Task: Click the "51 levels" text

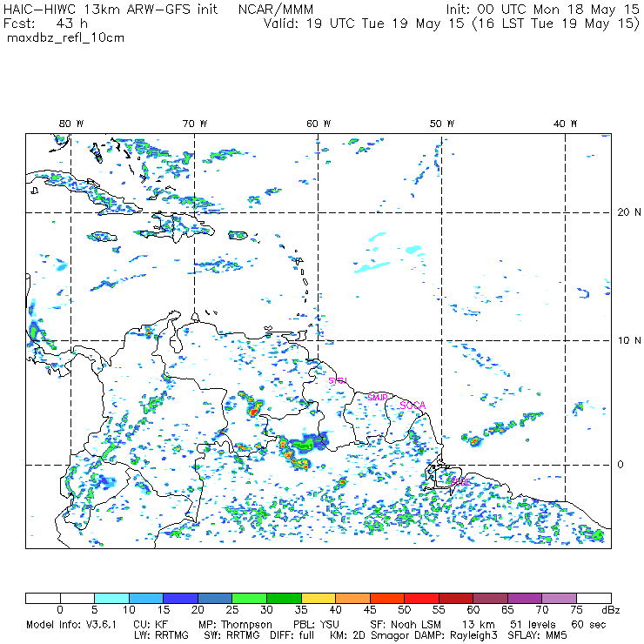Action: 533,625
